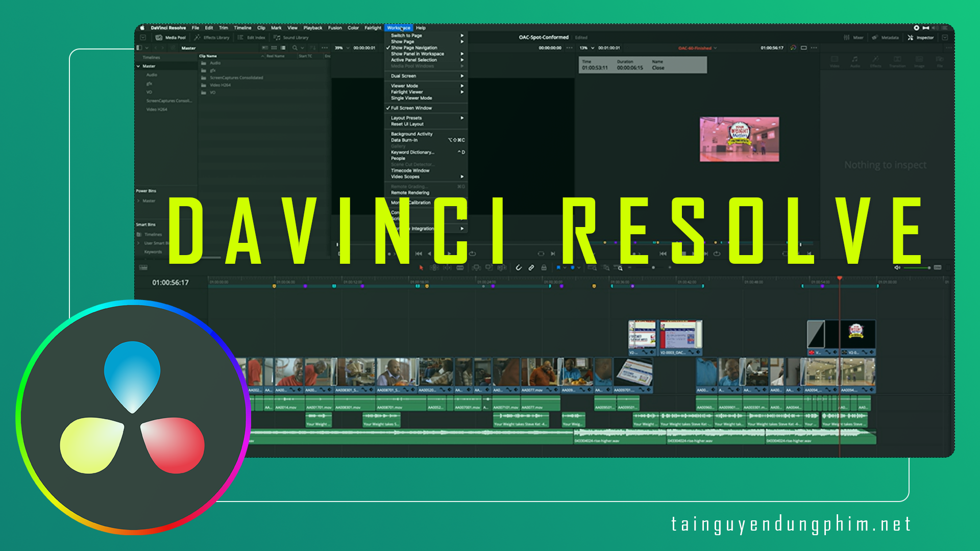Screen dimensions: 980x551
Task: Click the red timeline playhead
Action: [x=840, y=278]
